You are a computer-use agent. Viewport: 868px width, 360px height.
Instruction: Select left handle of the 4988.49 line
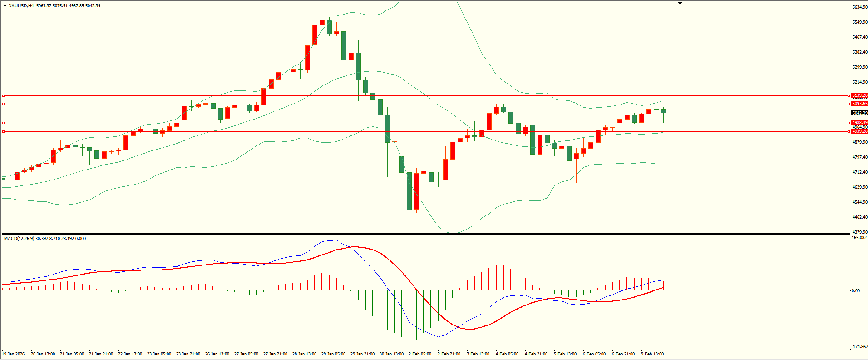point(4,123)
